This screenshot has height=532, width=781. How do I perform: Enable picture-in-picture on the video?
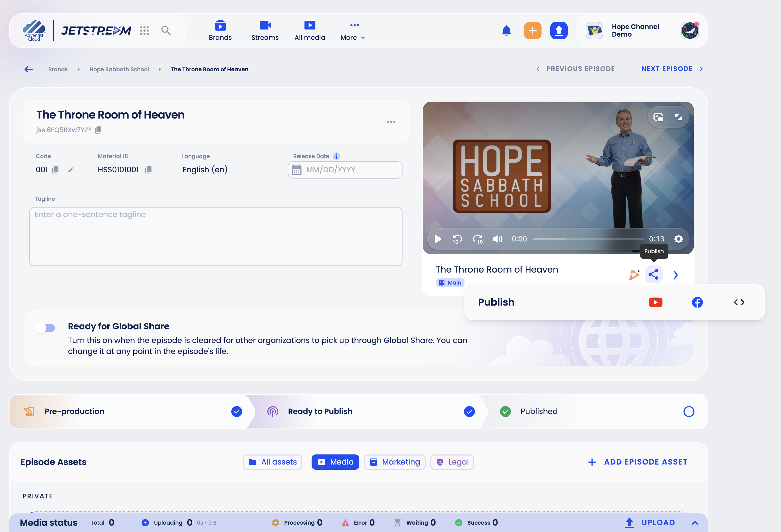[x=658, y=117]
